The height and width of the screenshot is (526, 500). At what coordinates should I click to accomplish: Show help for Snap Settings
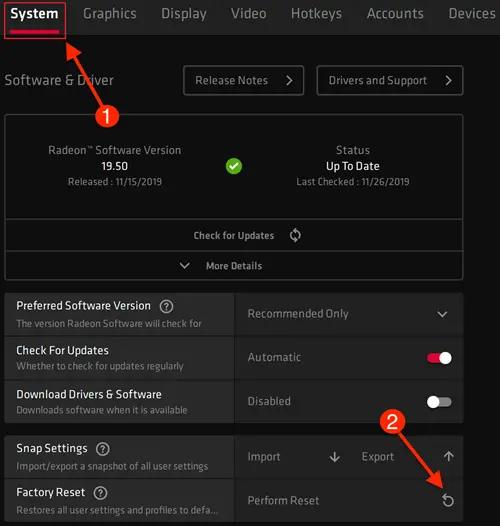(x=103, y=449)
